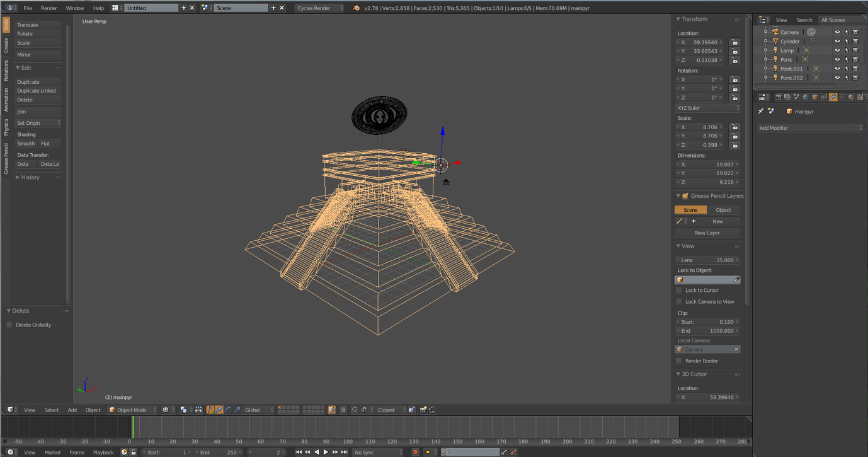This screenshot has height=457, width=868.
Task: Click the Lens value field showing 35.000
Action: coord(708,260)
